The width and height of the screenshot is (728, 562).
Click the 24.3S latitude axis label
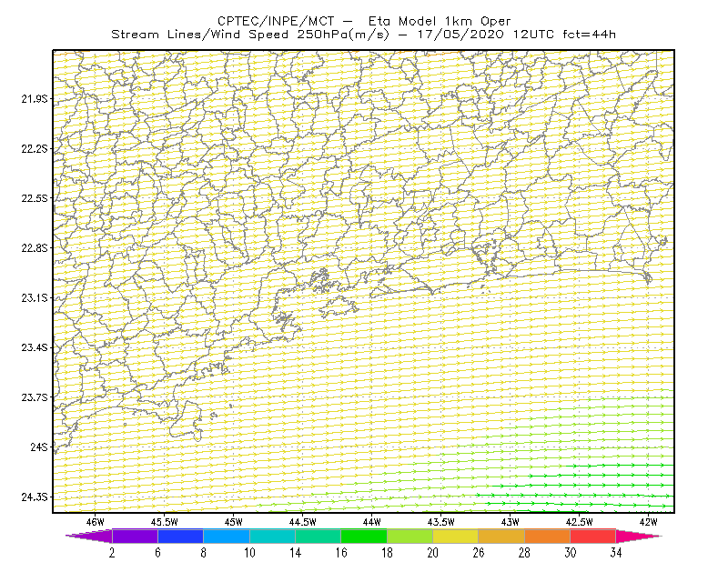click(35, 497)
